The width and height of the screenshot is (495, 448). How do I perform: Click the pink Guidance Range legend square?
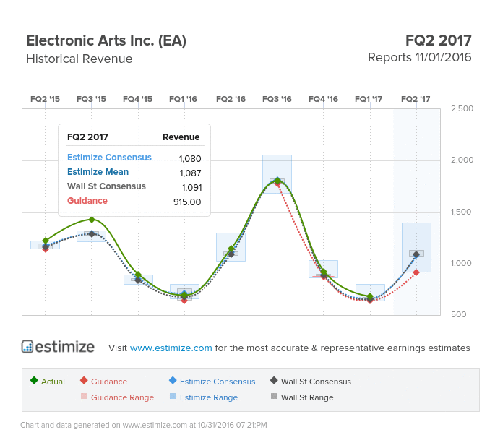84,396
